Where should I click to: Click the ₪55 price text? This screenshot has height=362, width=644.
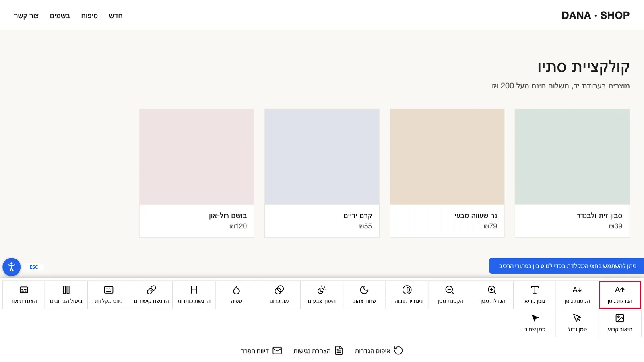tap(365, 226)
